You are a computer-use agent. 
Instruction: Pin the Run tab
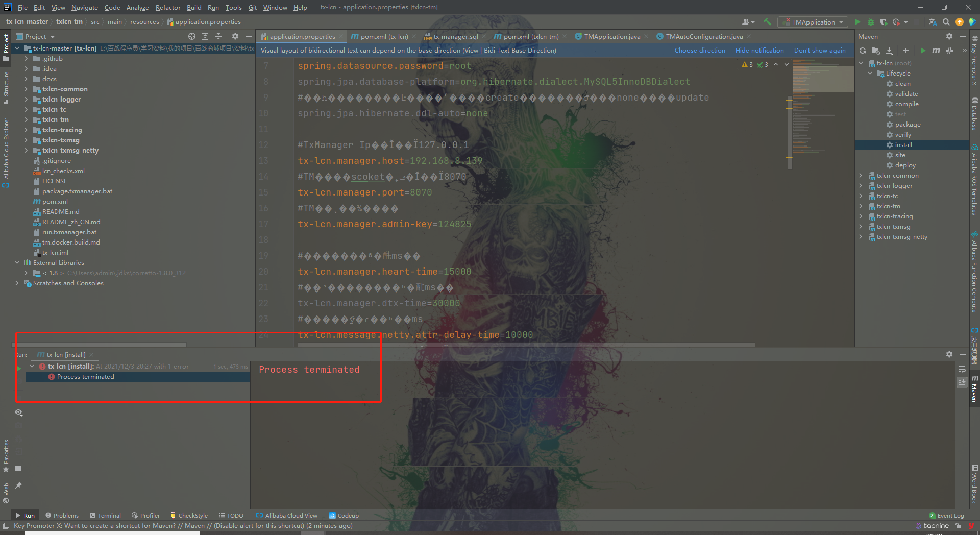[x=19, y=485]
